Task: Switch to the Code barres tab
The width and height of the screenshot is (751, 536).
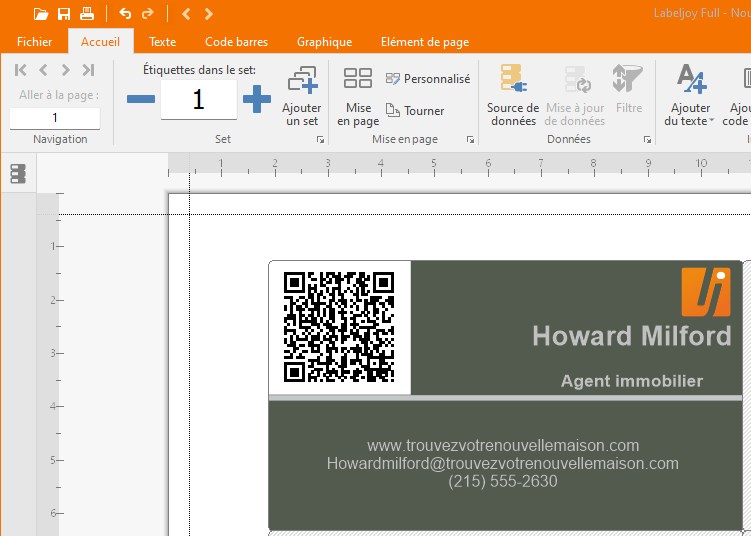Action: tap(236, 42)
